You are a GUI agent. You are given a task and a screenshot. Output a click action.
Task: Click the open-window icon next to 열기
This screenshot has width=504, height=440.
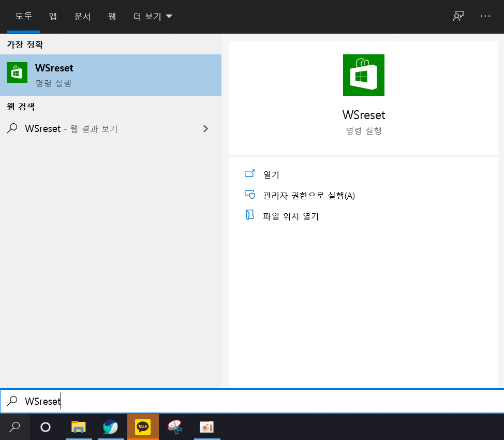pyautogui.click(x=249, y=174)
